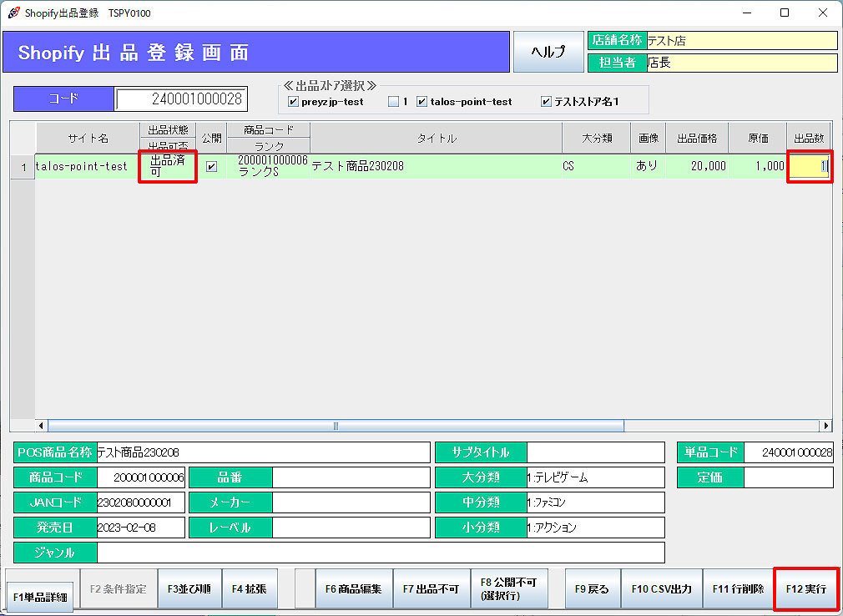The width and height of the screenshot is (843, 616).
Task: Open F6 商品編集 product edit
Action: (x=353, y=588)
